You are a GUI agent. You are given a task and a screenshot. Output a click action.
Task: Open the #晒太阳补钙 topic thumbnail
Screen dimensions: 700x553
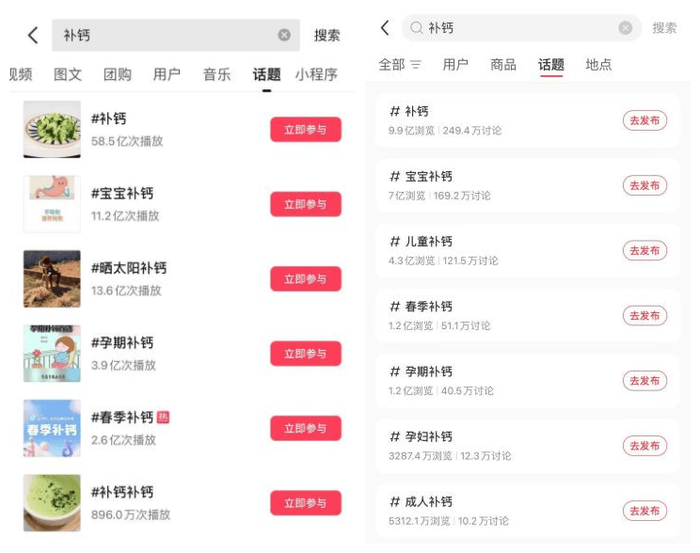(x=52, y=279)
